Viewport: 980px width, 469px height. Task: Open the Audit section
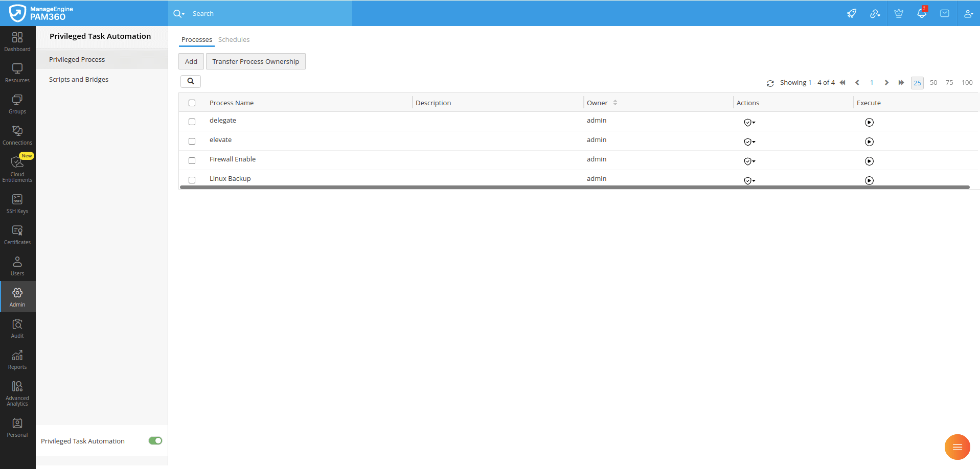pyautogui.click(x=17, y=327)
